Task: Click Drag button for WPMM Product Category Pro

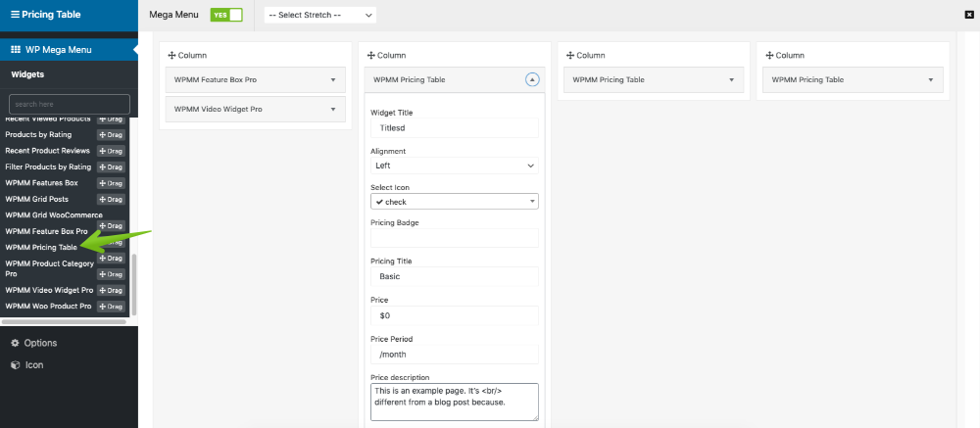Action: [x=112, y=274]
